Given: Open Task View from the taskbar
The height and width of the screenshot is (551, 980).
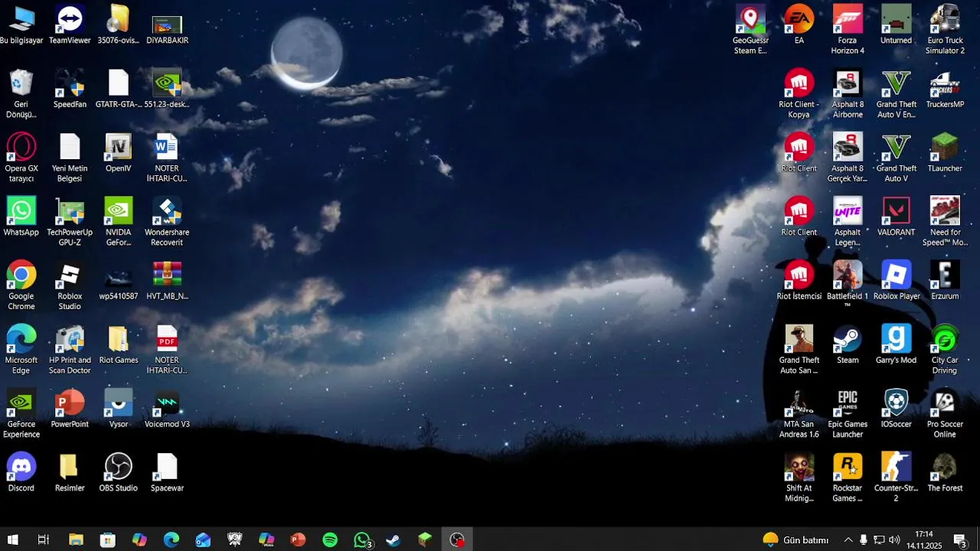Looking at the screenshot, I should click(x=44, y=540).
